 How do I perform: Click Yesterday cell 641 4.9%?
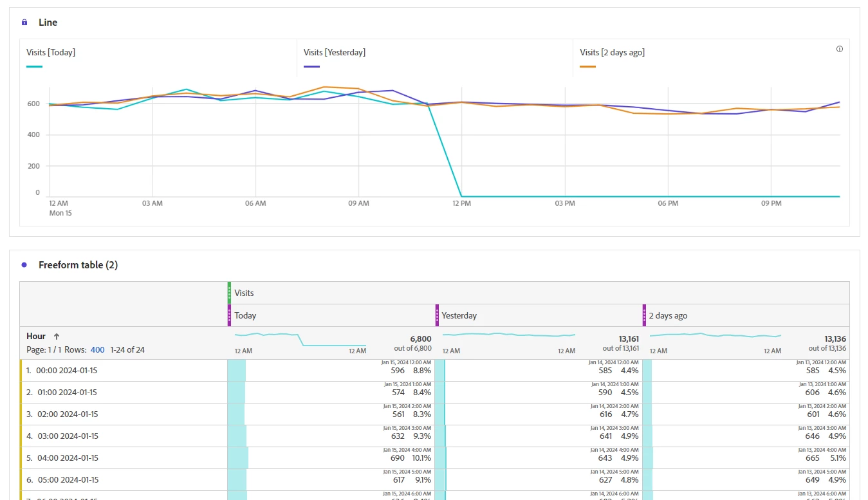point(539,436)
